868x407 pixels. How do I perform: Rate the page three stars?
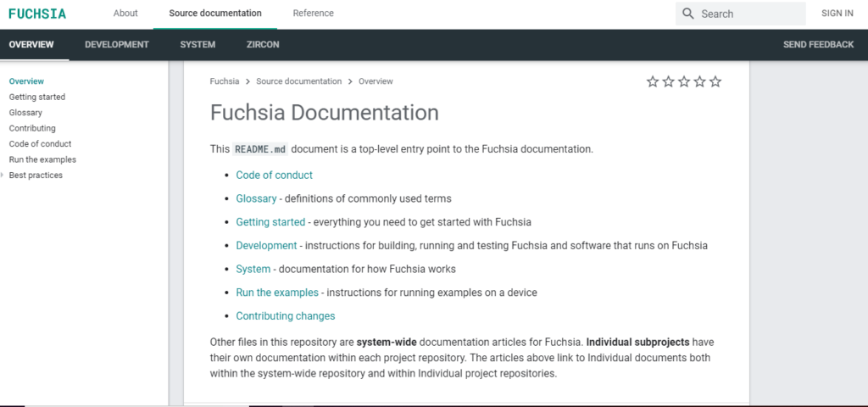[684, 81]
